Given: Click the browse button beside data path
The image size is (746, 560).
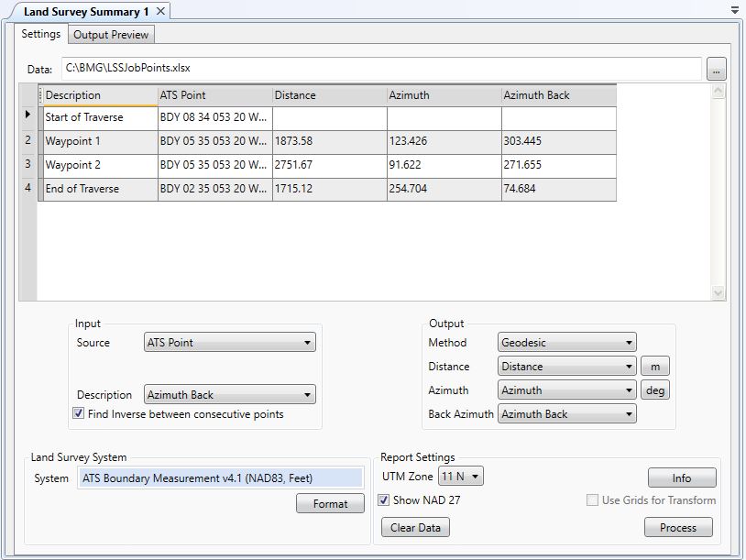Looking at the screenshot, I should (716, 69).
